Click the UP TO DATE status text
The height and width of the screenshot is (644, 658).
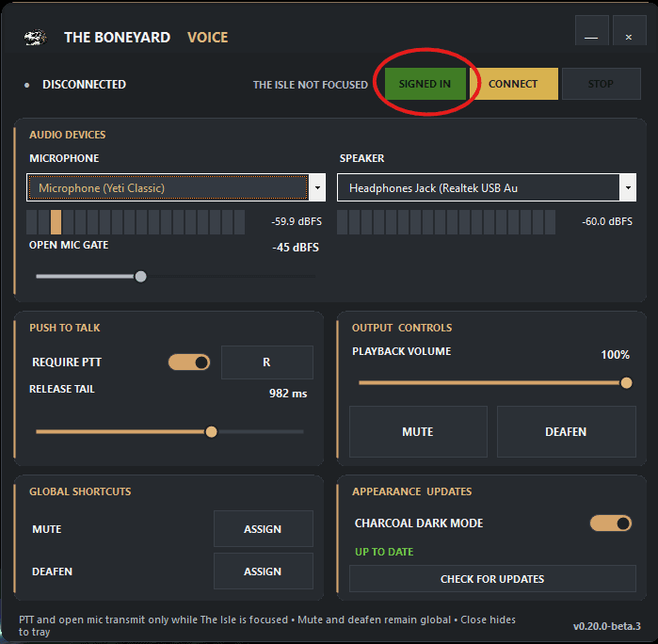[384, 552]
